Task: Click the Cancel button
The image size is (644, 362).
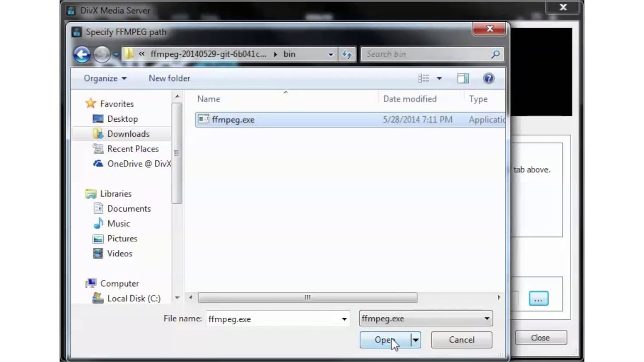Action: [x=461, y=340]
